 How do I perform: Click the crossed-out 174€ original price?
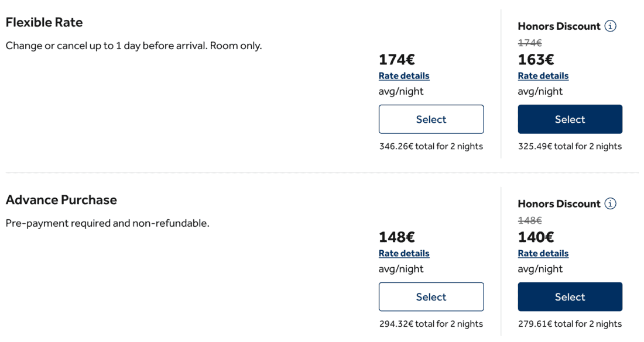click(x=530, y=43)
